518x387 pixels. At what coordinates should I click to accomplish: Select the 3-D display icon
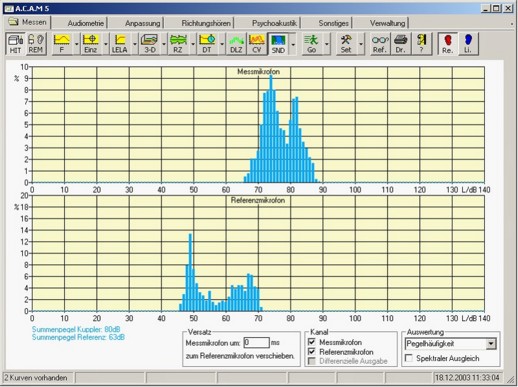point(150,44)
